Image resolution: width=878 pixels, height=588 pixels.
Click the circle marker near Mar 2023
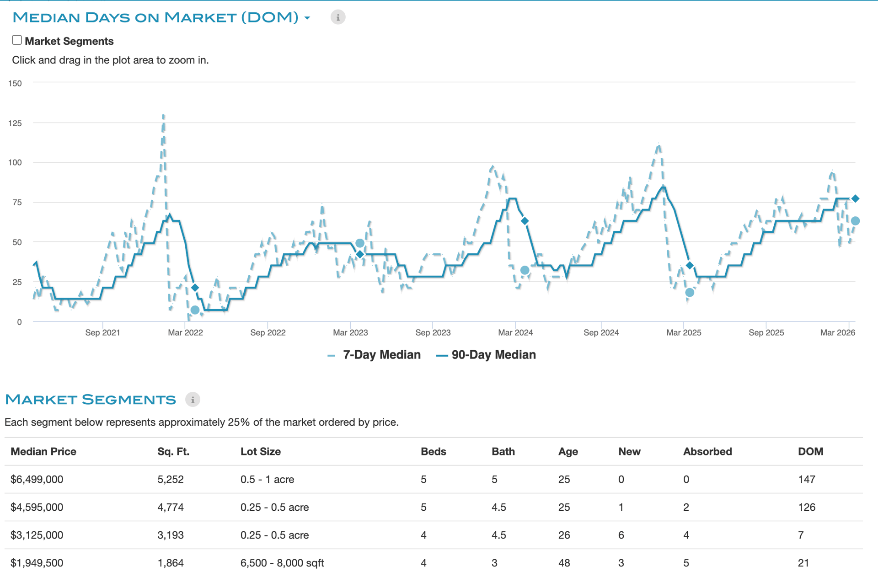tap(360, 243)
